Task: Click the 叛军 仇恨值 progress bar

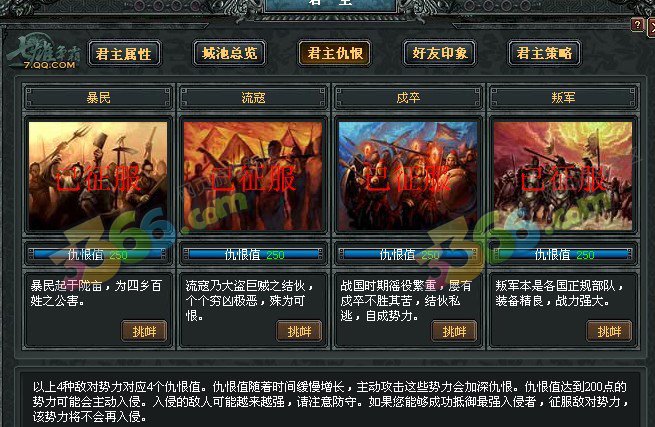Action: [563, 254]
